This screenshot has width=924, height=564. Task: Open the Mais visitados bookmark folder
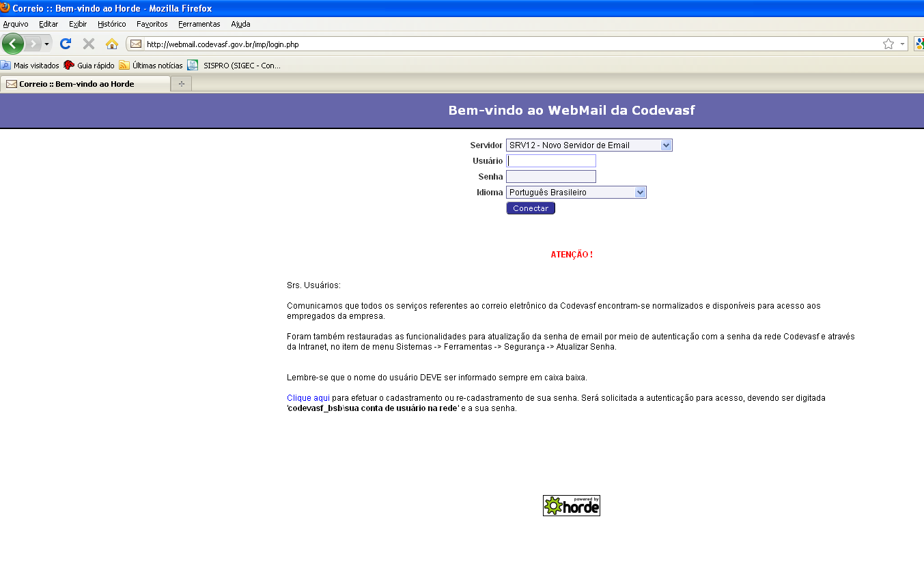tap(30, 66)
